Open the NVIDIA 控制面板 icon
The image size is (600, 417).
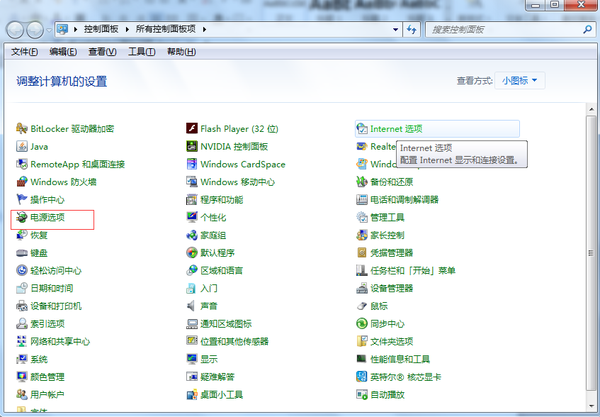tap(192, 146)
